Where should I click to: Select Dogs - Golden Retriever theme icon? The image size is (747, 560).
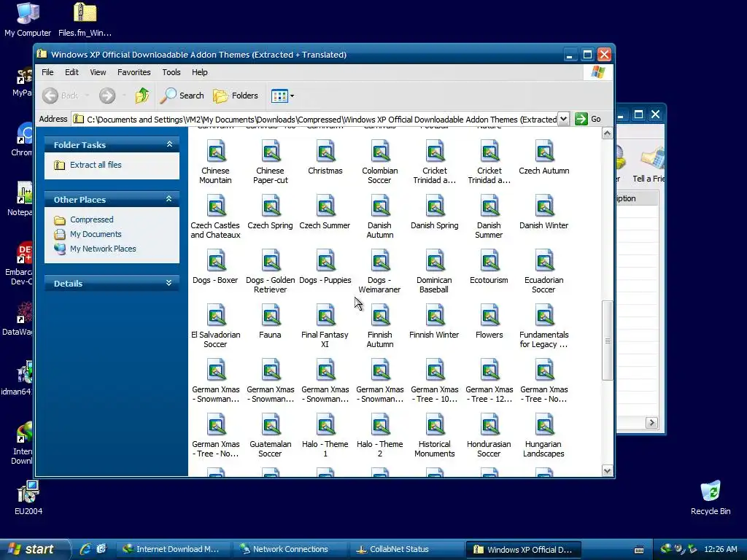pos(270,271)
